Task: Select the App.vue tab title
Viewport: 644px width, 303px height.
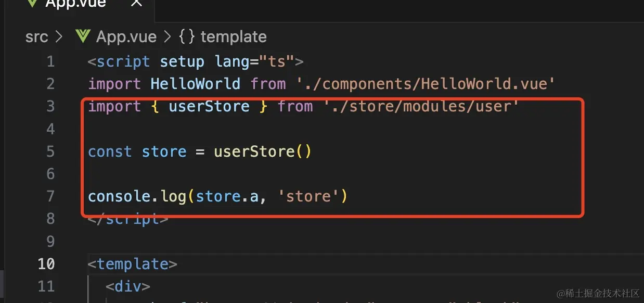Action: (x=75, y=4)
